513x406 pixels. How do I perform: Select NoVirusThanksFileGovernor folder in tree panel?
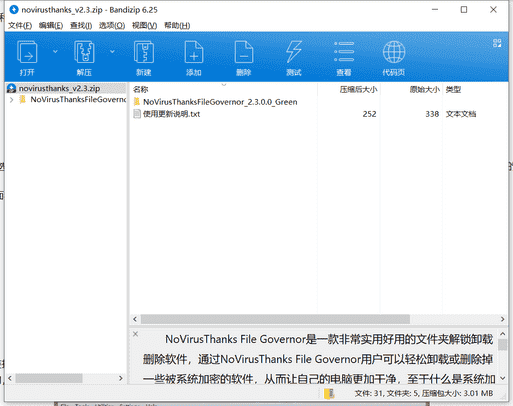click(x=78, y=100)
